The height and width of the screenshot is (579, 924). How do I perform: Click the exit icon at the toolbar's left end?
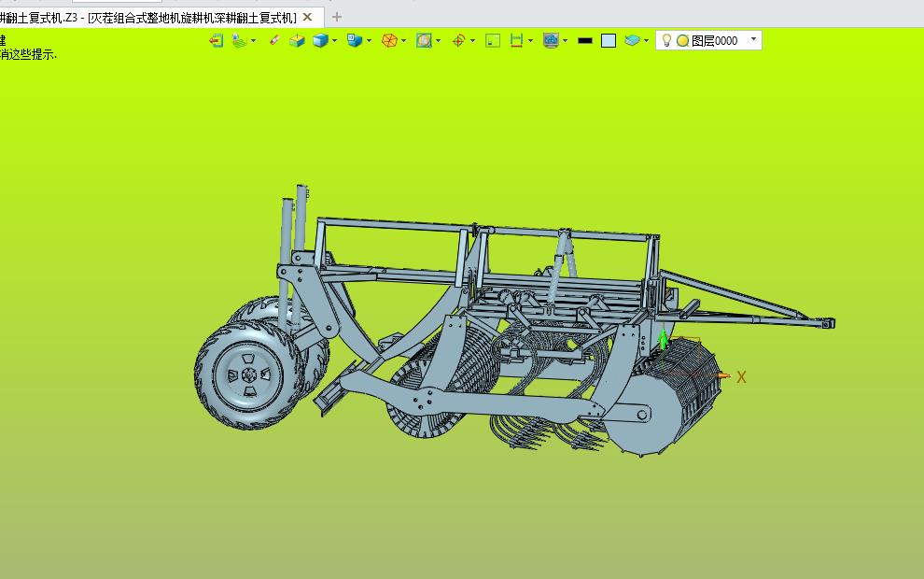pos(216,40)
